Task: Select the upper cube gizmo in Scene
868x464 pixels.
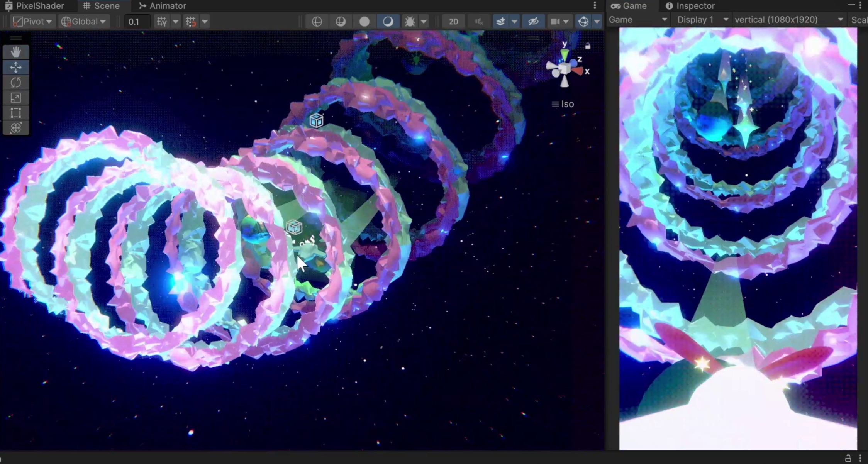Action: 316,120
